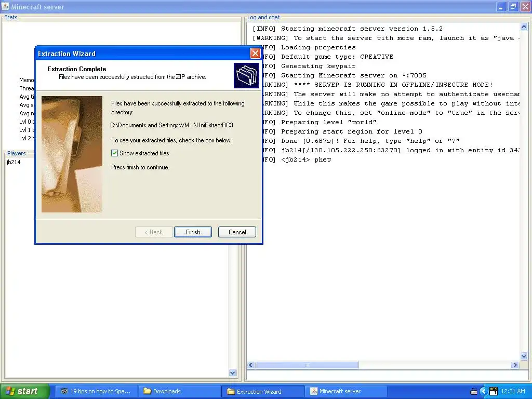Click the 'Preparing start region for level 0' line
532x399 pixels.
pos(352,131)
